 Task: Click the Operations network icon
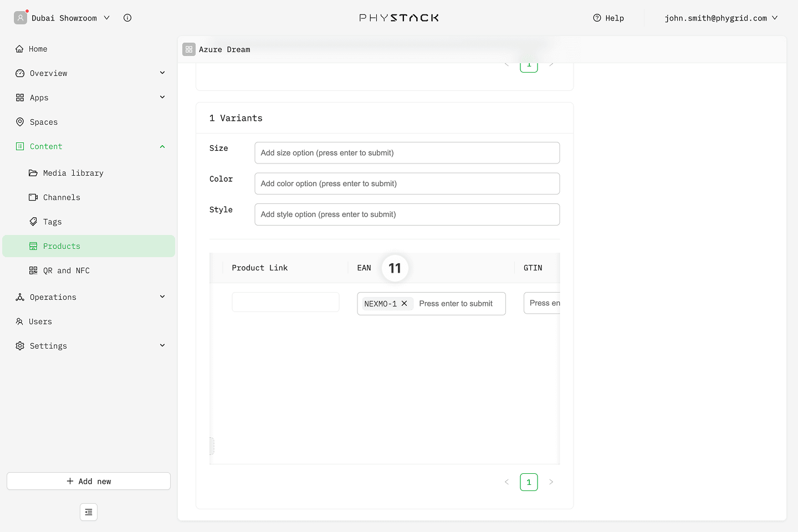pyautogui.click(x=20, y=297)
